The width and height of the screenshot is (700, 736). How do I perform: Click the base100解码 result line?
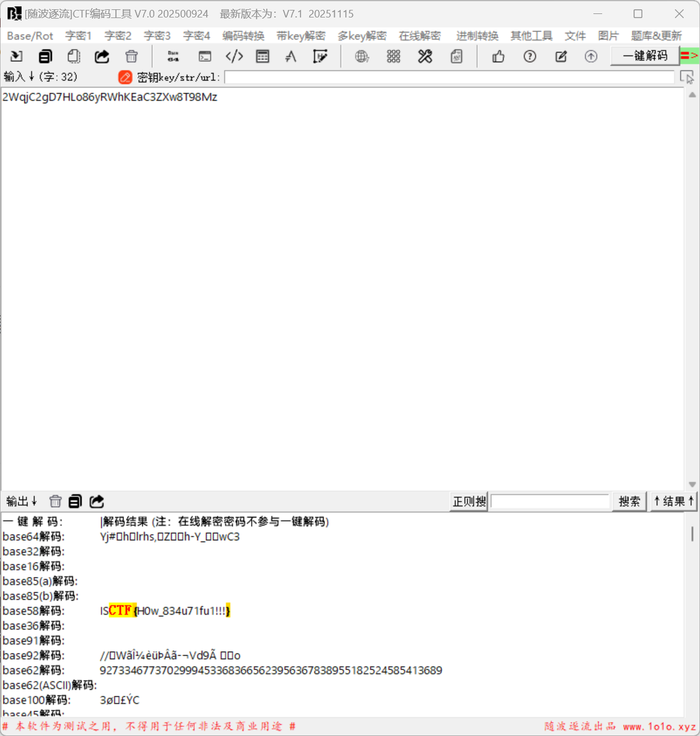point(119,700)
